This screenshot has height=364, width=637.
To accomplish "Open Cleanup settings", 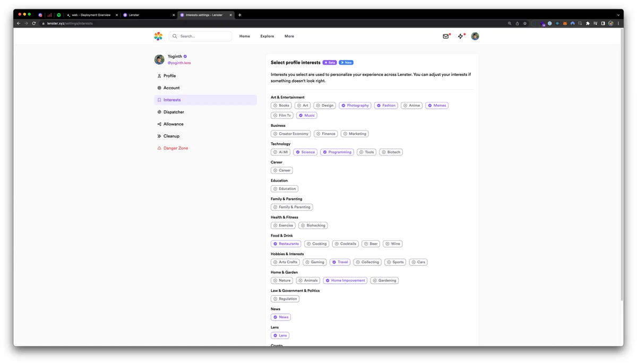I will [x=205, y=136].
